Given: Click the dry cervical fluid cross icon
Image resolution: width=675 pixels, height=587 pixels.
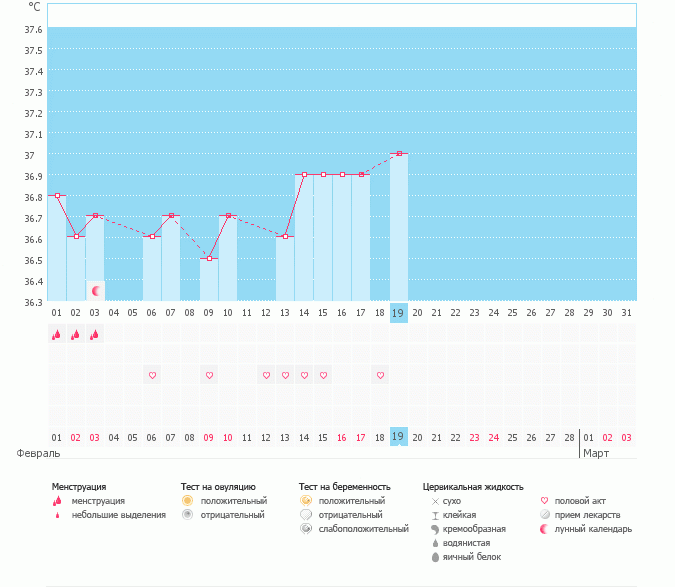Looking at the screenshot, I should [435, 500].
